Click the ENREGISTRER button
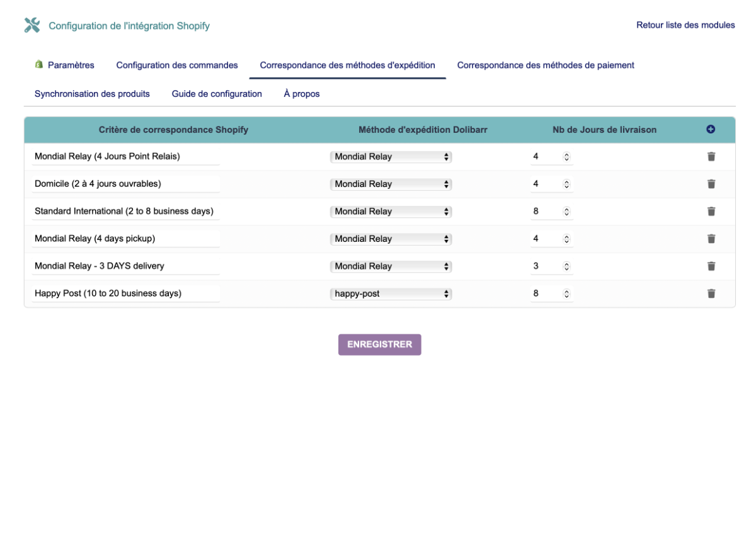This screenshot has width=756, height=539. pyautogui.click(x=379, y=344)
